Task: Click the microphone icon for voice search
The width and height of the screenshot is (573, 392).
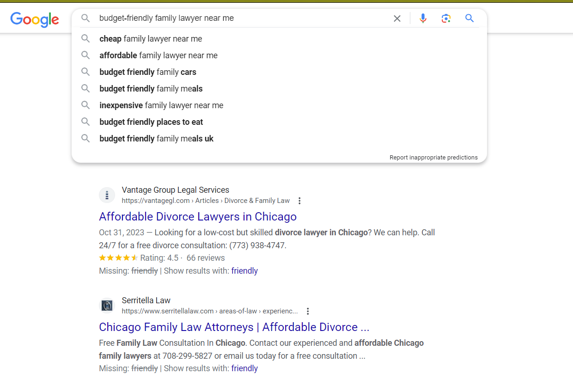Action: click(x=423, y=18)
